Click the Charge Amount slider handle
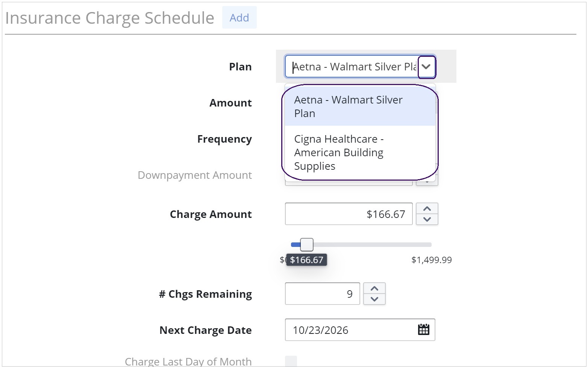Screen dimensions: 588x367 [307, 245]
